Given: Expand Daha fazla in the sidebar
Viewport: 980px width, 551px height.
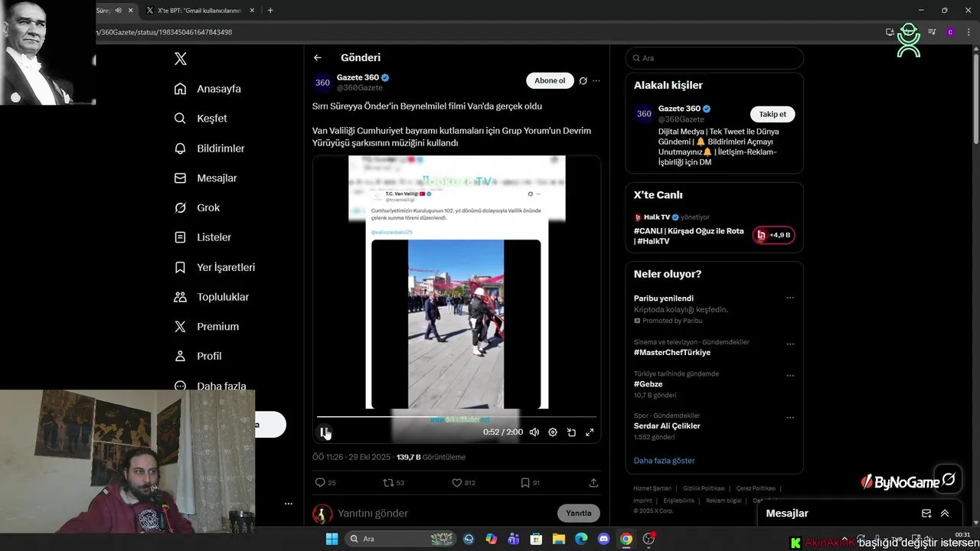Looking at the screenshot, I should (210, 386).
